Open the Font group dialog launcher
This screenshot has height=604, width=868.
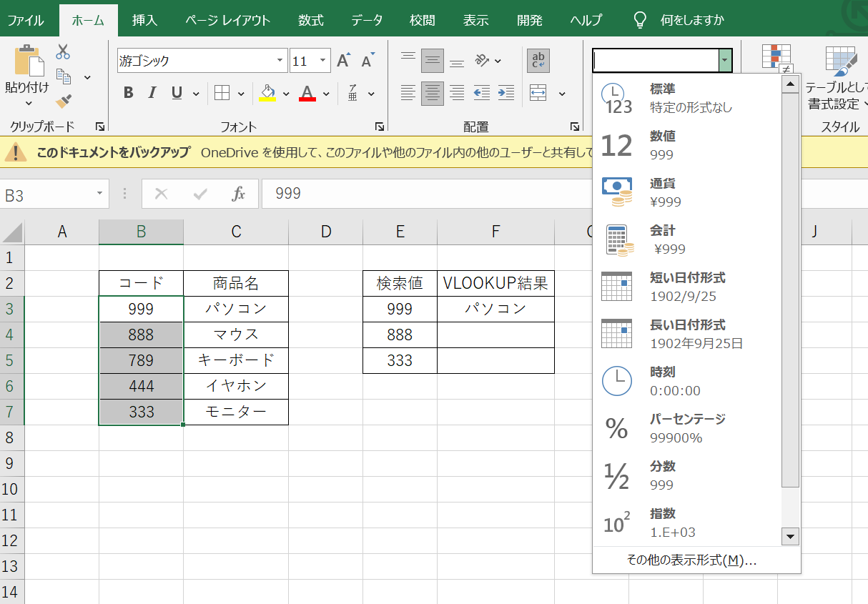[x=379, y=127]
